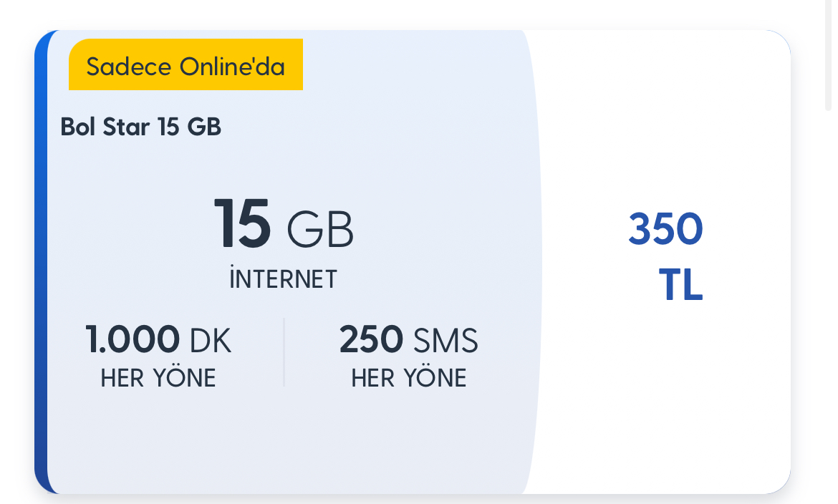The image size is (838, 504).
Task: Click the blue TL currency text
Action: coord(680,285)
